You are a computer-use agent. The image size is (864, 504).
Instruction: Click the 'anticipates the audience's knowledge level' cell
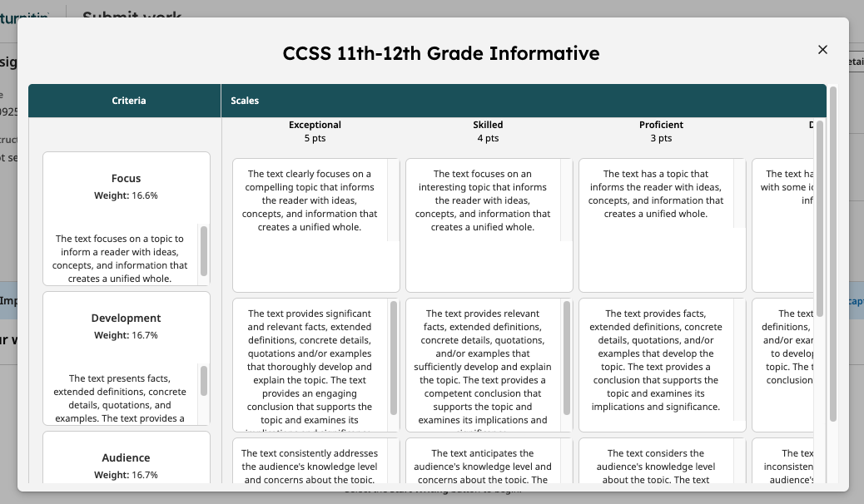tap(489, 461)
